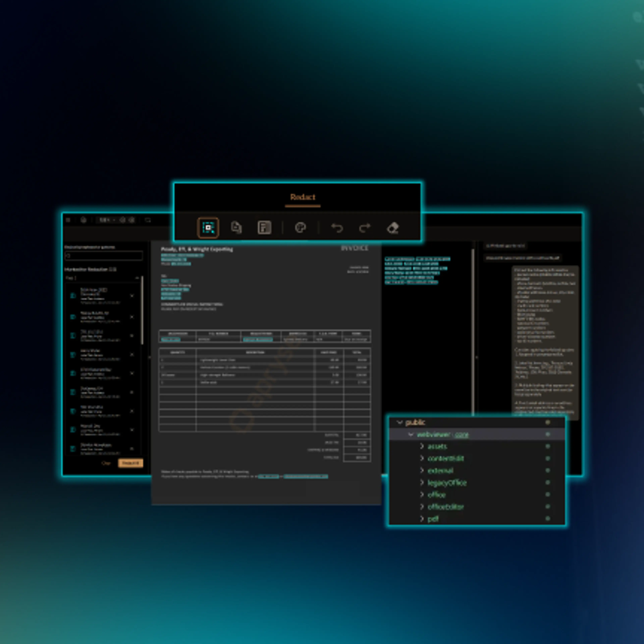Open the style palette icon
Screen dimensions: 644x644
[300, 228]
